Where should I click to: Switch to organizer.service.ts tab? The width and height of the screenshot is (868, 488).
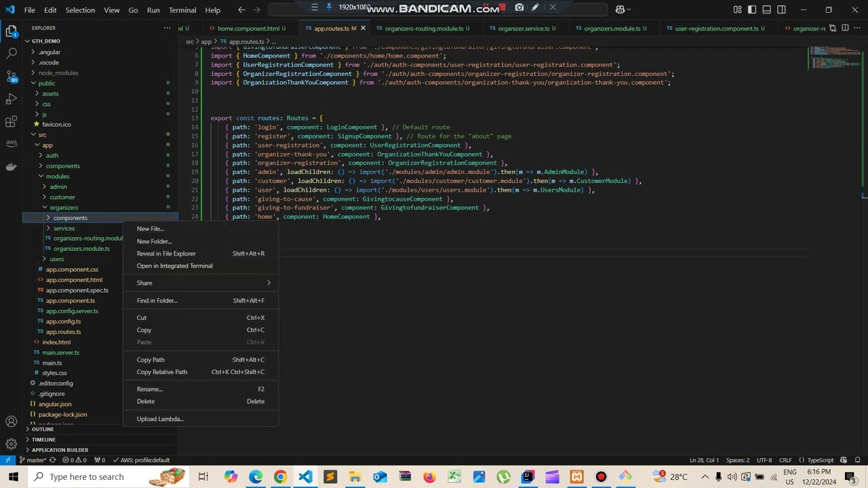524,28
